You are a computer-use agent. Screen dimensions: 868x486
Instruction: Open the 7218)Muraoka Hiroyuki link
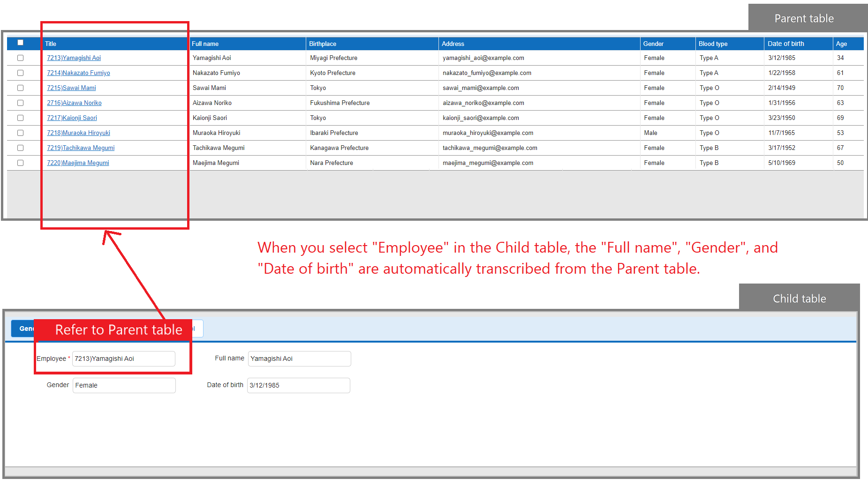tap(78, 133)
